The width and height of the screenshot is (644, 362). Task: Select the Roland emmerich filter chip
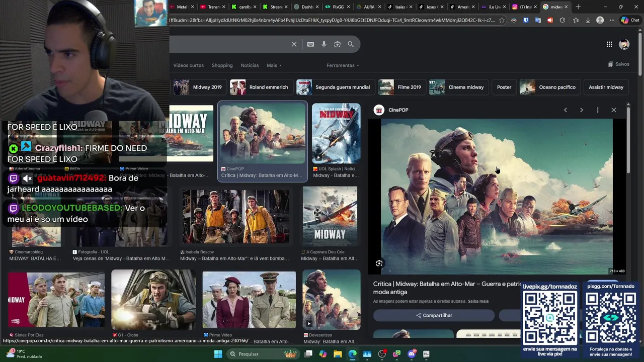pyautogui.click(x=261, y=87)
